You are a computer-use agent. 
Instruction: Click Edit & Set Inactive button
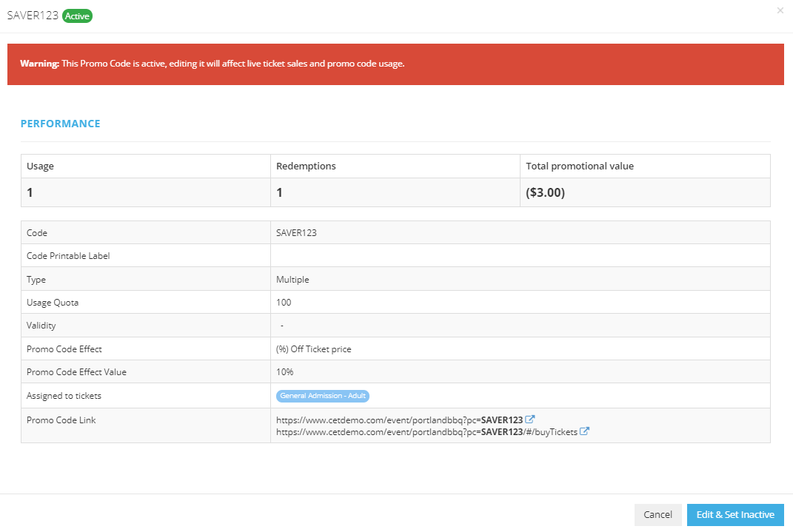point(735,514)
